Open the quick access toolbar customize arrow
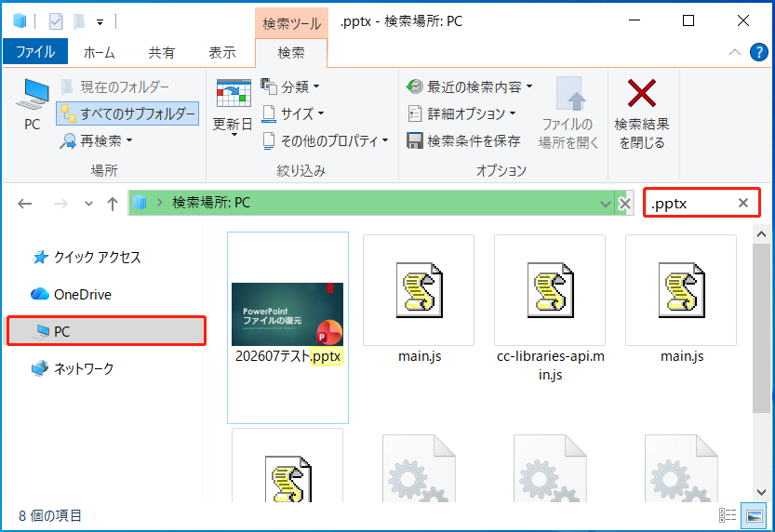The image size is (775, 532). [100, 21]
